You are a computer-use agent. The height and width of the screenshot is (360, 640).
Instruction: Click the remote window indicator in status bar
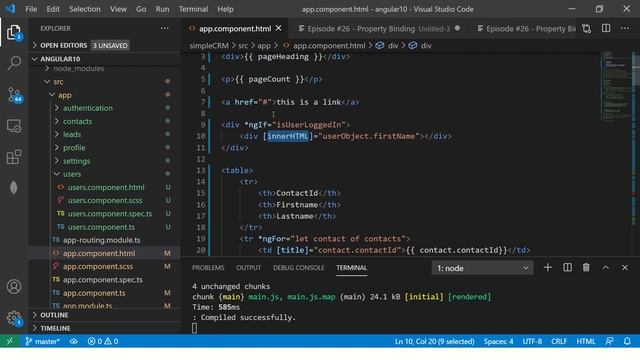9,341
